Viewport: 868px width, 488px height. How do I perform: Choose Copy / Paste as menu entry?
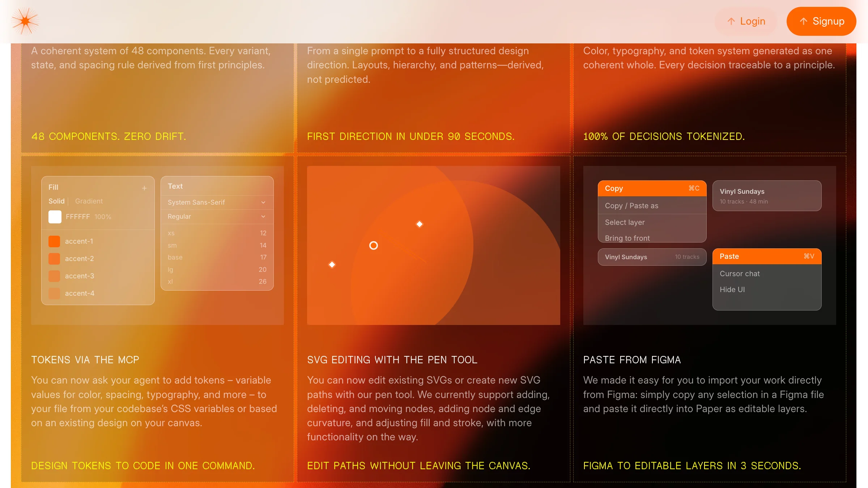[x=652, y=206]
